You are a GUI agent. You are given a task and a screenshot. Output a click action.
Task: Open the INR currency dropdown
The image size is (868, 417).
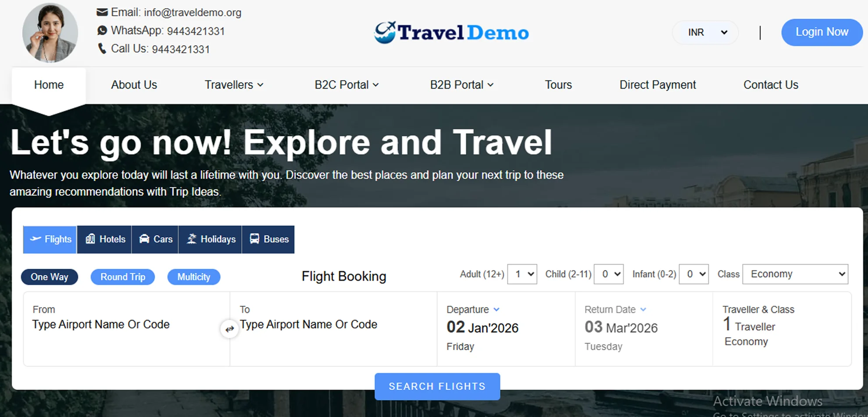(x=705, y=32)
